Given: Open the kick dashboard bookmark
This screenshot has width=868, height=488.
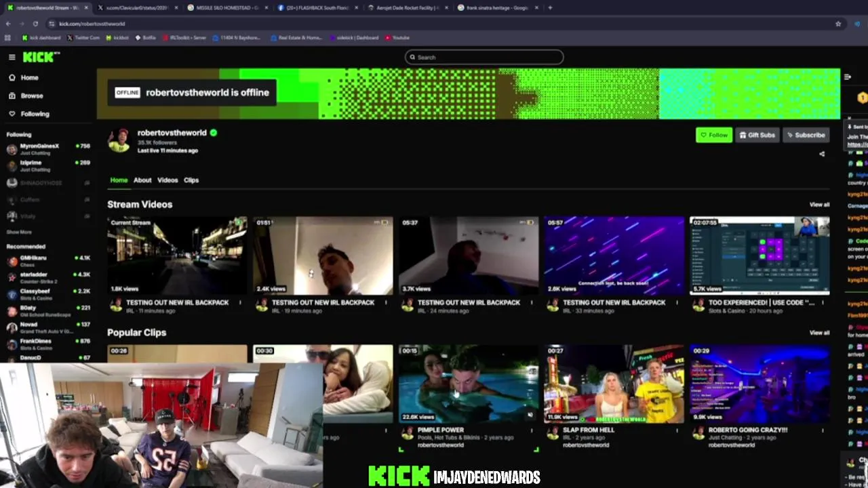Looking at the screenshot, I should (41, 38).
